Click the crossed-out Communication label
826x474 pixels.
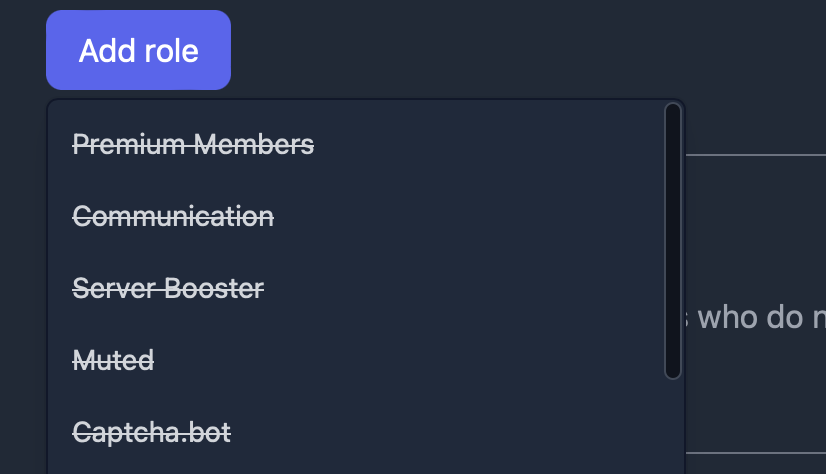tap(174, 216)
